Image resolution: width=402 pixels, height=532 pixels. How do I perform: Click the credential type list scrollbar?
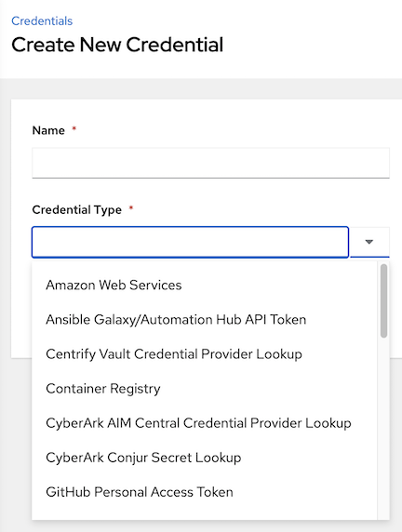[x=383, y=301]
